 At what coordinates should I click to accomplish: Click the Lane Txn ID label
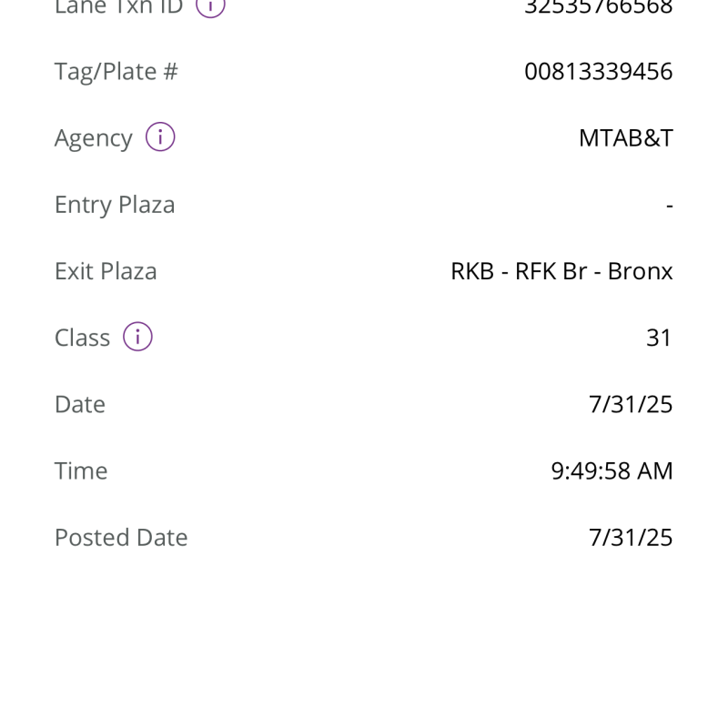[x=118, y=5]
